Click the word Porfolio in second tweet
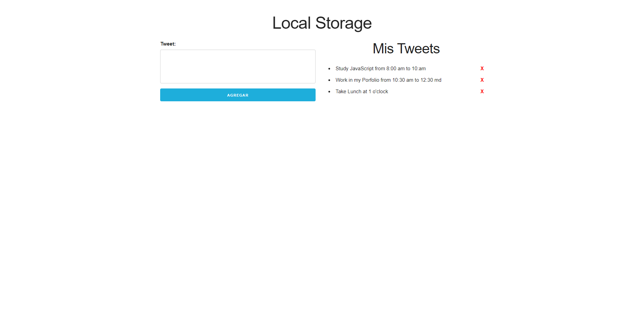This screenshot has height=313, width=644. pos(371,80)
